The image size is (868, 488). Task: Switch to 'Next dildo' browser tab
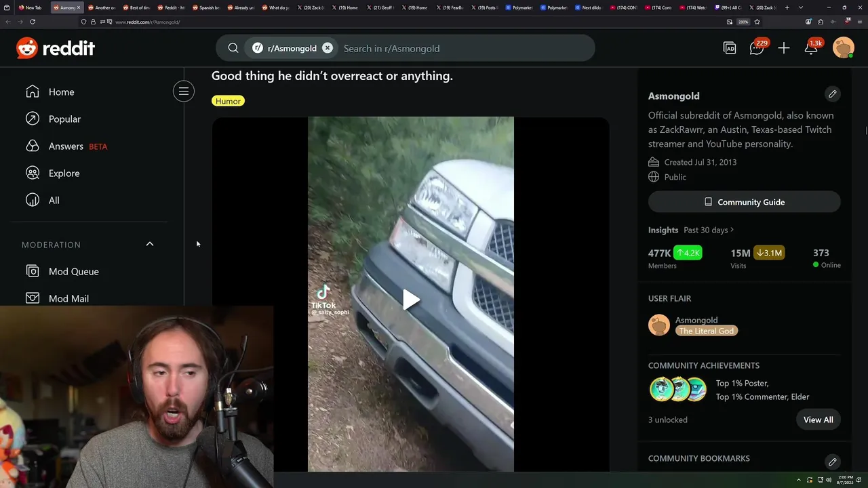(589, 7)
